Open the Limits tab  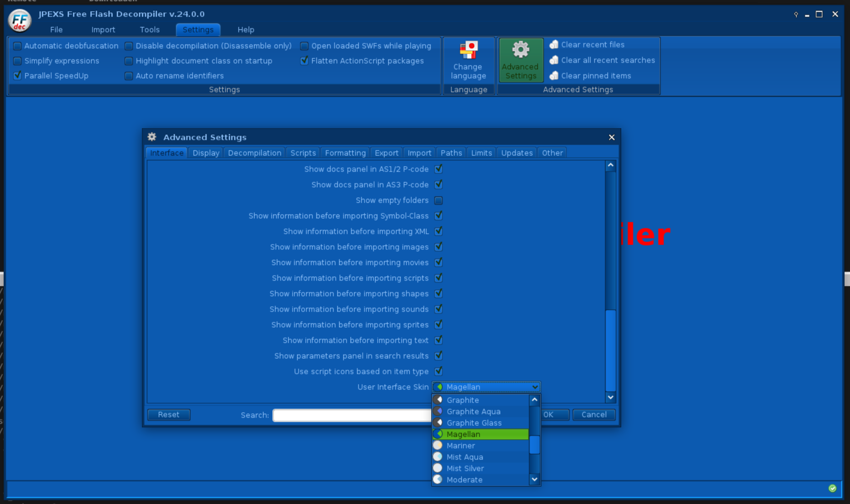click(481, 153)
